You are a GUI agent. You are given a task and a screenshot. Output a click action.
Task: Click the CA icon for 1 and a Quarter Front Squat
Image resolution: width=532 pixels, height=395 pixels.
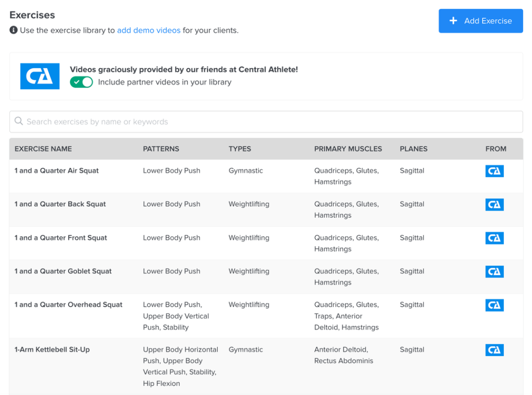click(494, 238)
